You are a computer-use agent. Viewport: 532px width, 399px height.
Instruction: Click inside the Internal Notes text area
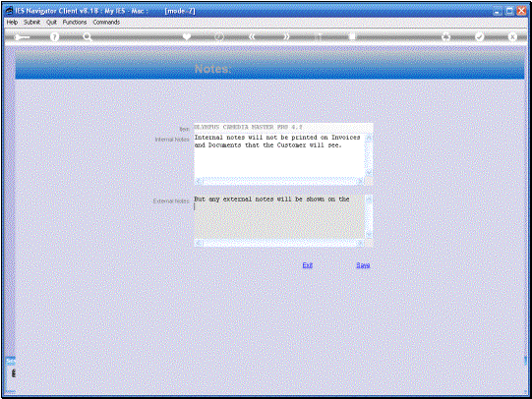click(279, 155)
